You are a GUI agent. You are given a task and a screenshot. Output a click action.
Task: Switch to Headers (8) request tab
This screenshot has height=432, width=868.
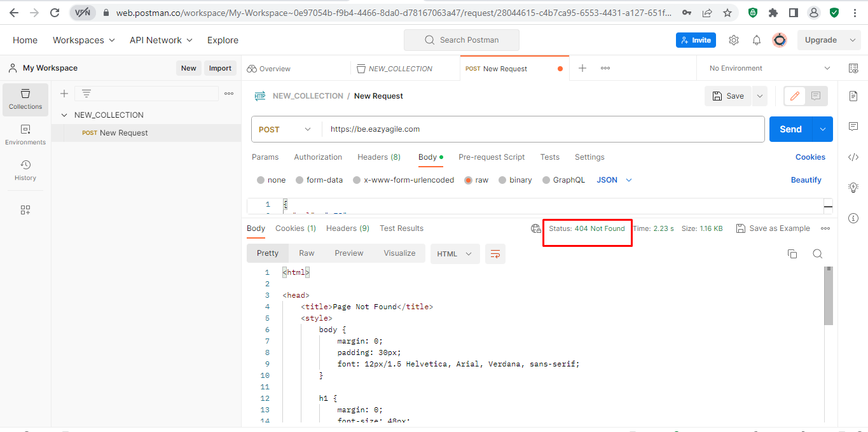point(379,157)
